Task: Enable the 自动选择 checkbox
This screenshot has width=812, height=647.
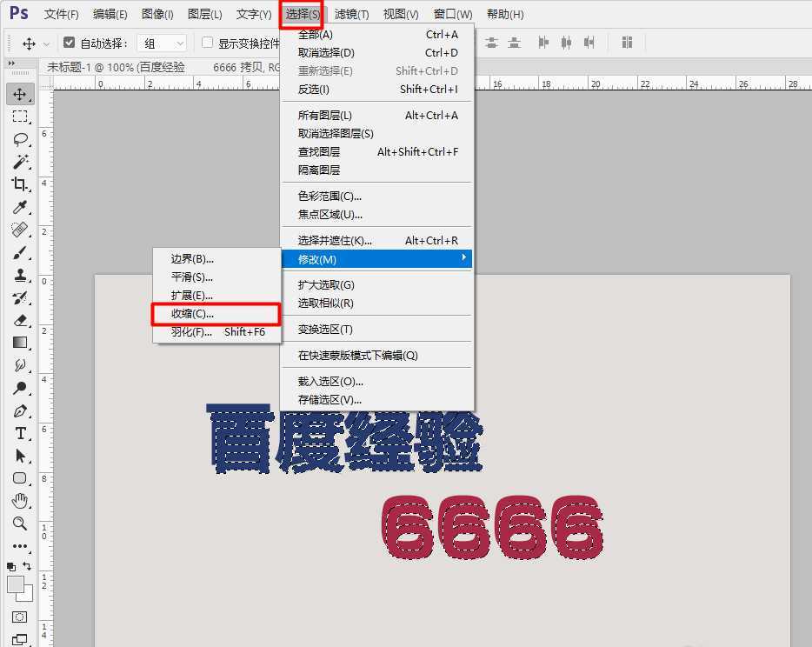Action: pyautogui.click(x=69, y=41)
